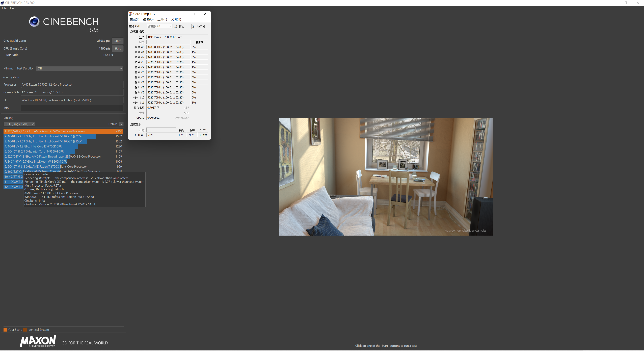
Task: Select the Core i9-9880H ranking row
Action: click(63, 151)
